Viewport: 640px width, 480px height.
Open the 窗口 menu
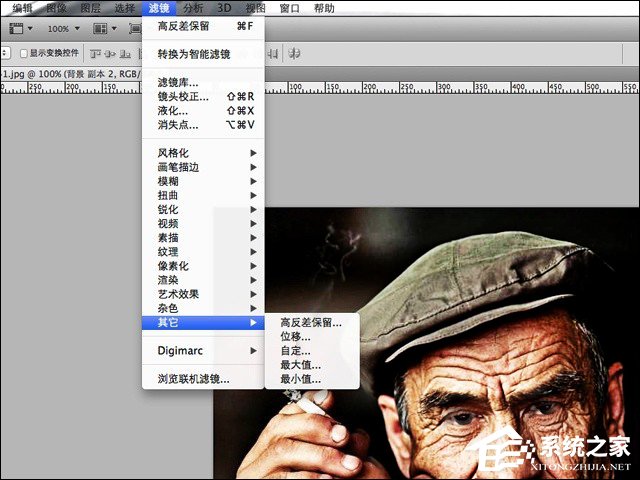[x=289, y=8]
